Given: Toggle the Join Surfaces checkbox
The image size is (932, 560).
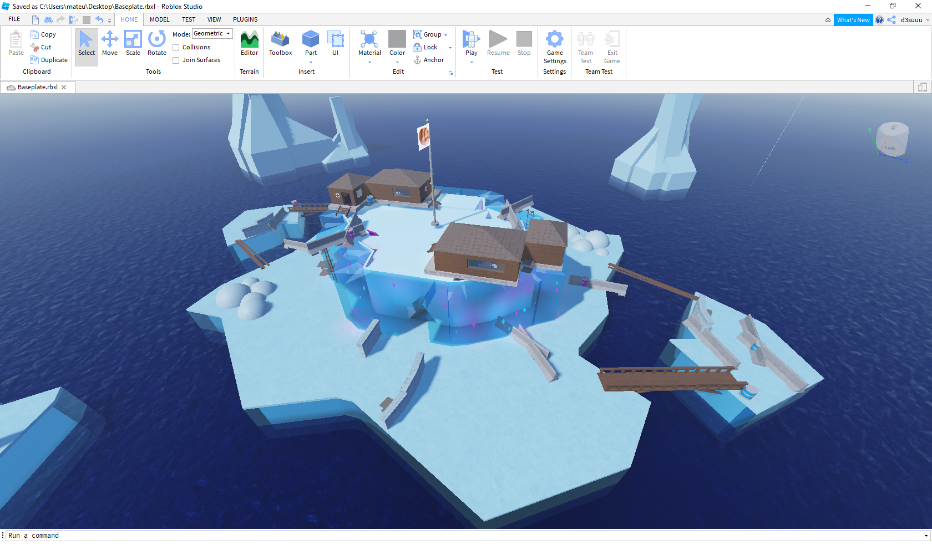Looking at the screenshot, I should pyautogui.click(x=176, y=60).
